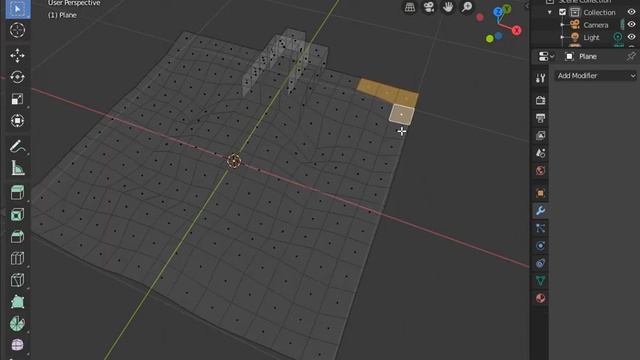Viewport: 640px width, 360px height.
Task: Toggle Collection exclude checkbox
Action: click(x=562, y=12)
